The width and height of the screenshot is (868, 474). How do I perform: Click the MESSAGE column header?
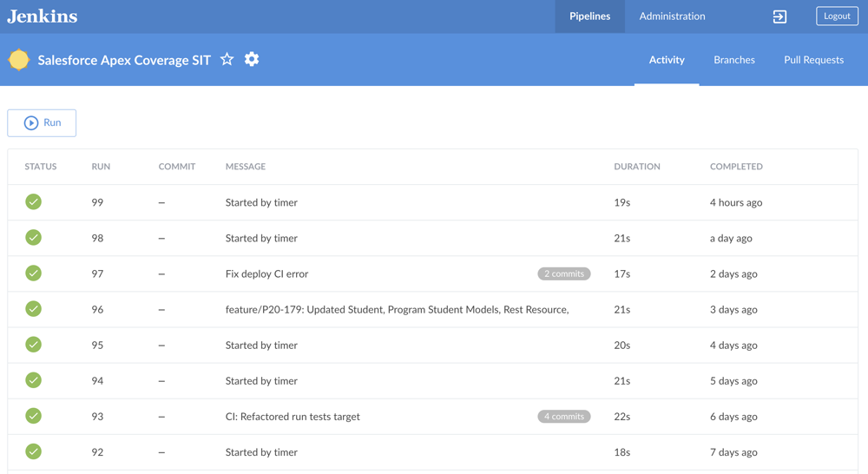(246, 167)
